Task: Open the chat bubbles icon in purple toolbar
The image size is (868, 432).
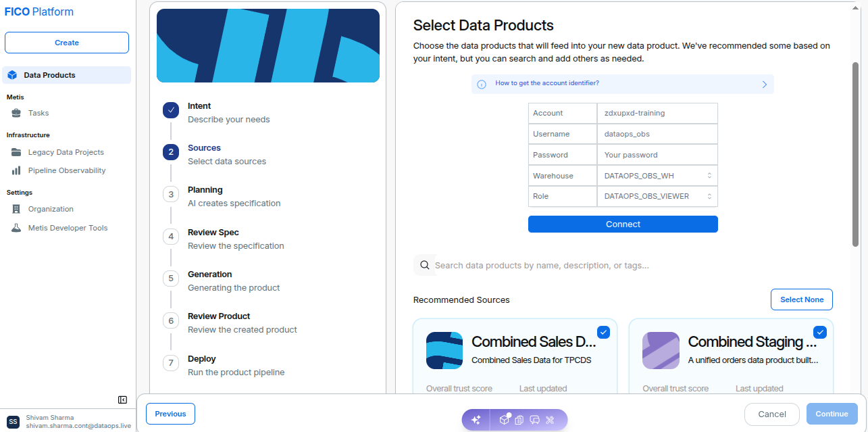Action: coord(534,420)
